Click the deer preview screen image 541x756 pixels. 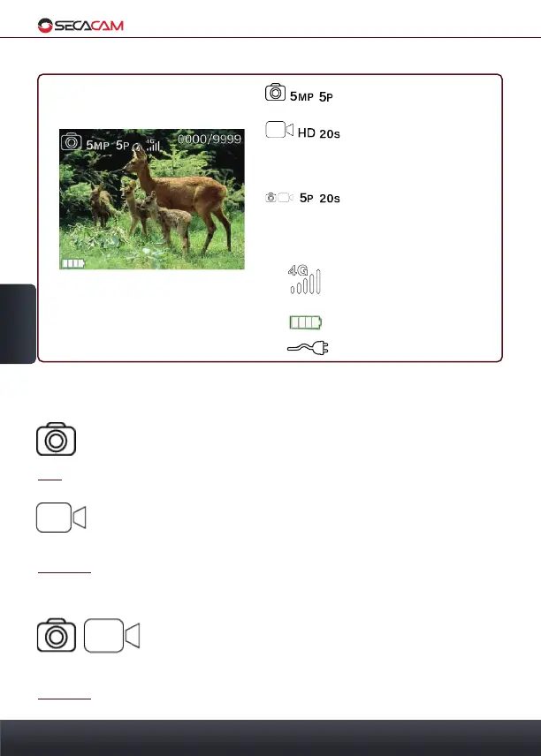(x=152, y=199)
